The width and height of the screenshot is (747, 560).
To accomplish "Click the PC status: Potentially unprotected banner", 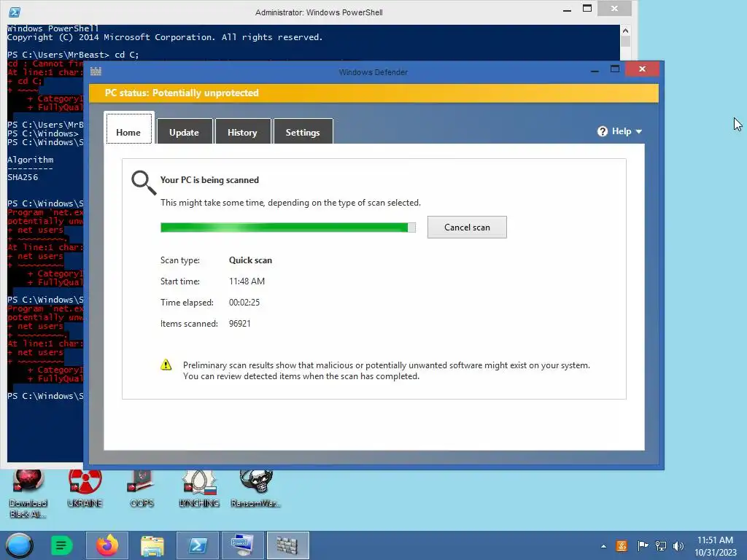I will (374, 93).
